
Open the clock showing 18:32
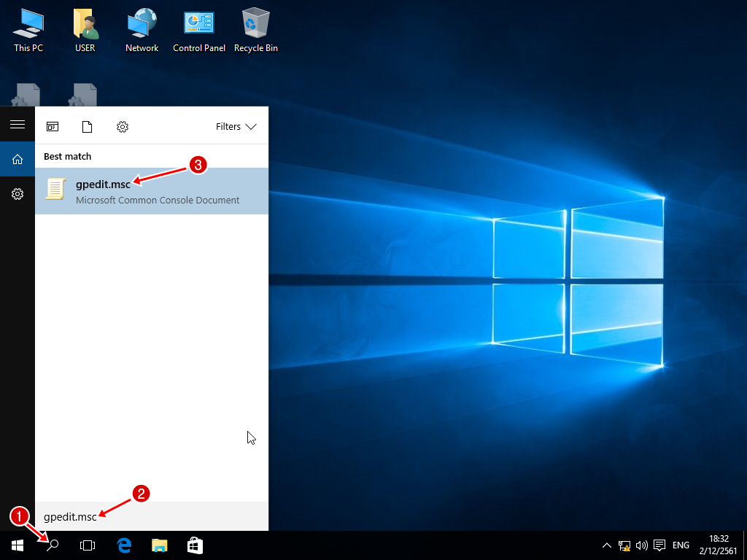(x=719, y=545)
